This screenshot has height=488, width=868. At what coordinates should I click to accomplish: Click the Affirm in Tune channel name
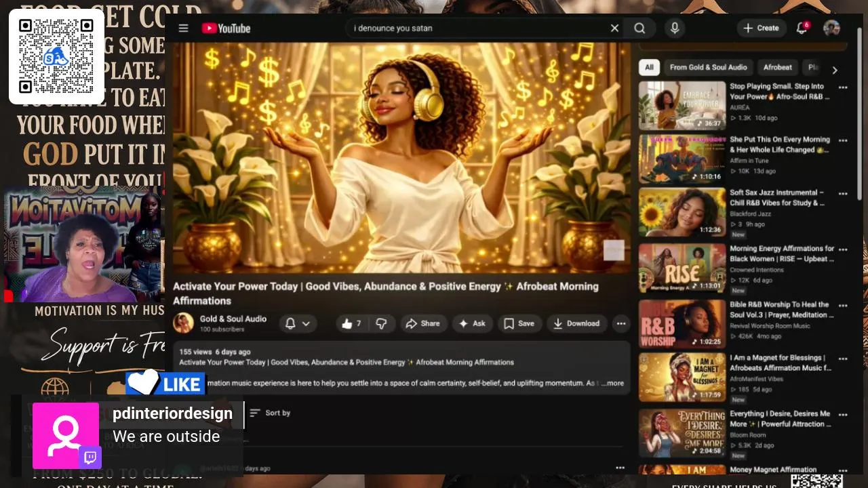749,161
